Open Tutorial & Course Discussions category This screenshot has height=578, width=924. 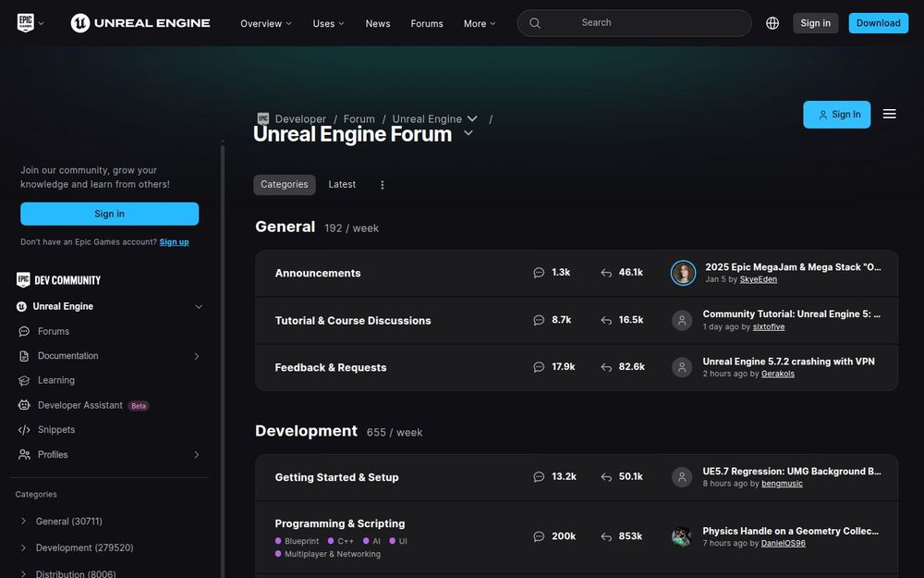tap(353, 320)
